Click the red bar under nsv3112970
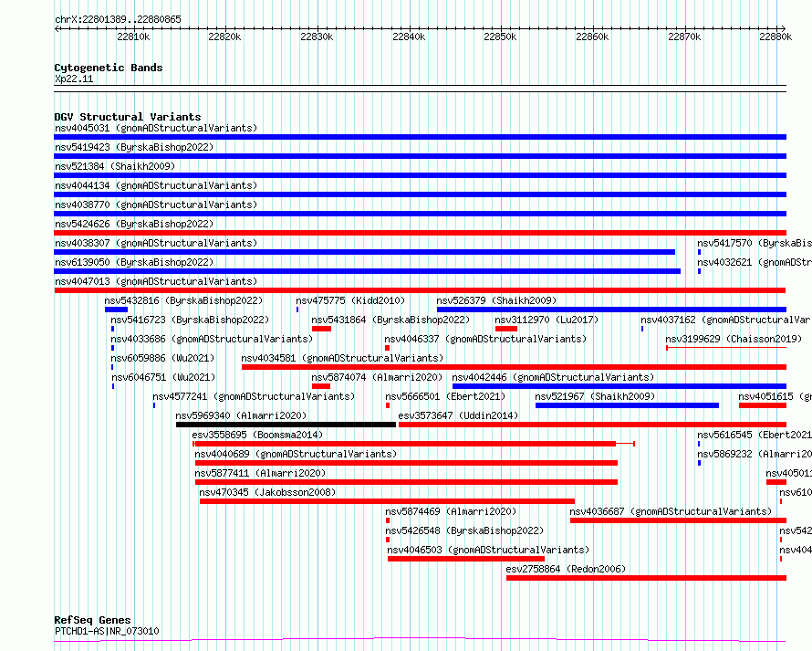The width and height of the screenshot is (812, 651). tap(506, 329)
